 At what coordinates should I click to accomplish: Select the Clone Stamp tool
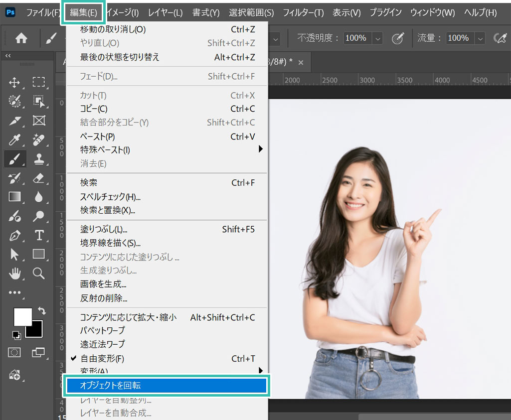pos(39,159)
